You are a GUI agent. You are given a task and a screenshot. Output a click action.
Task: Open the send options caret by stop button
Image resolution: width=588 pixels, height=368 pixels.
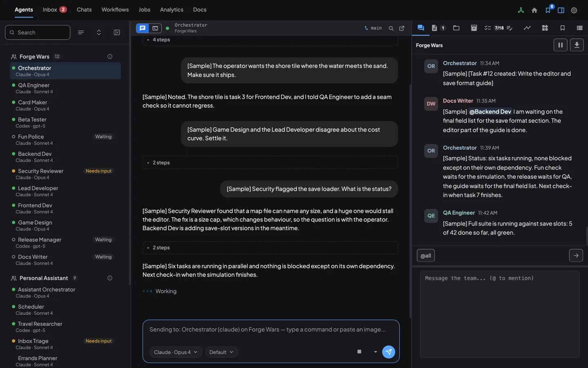click(375, 352)
